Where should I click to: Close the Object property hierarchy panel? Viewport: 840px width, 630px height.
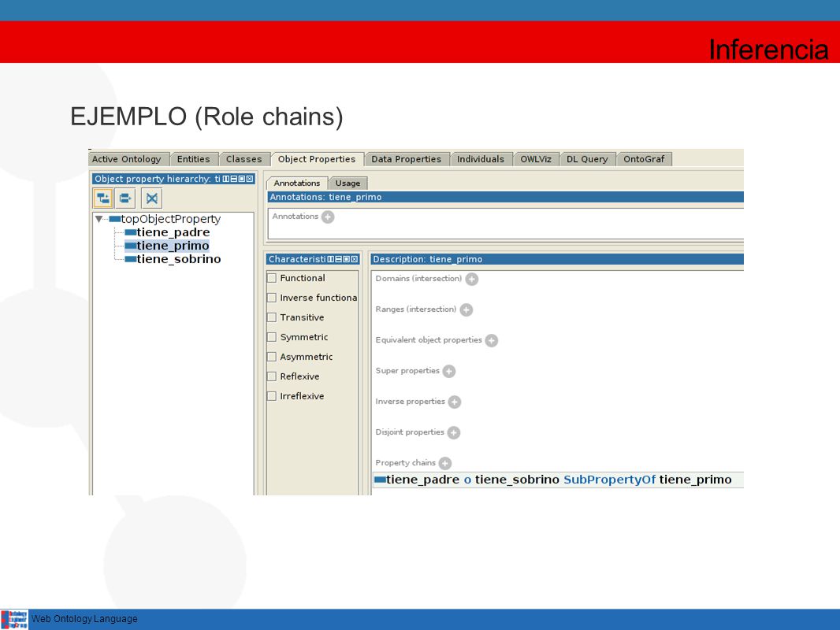coord(250,179)
